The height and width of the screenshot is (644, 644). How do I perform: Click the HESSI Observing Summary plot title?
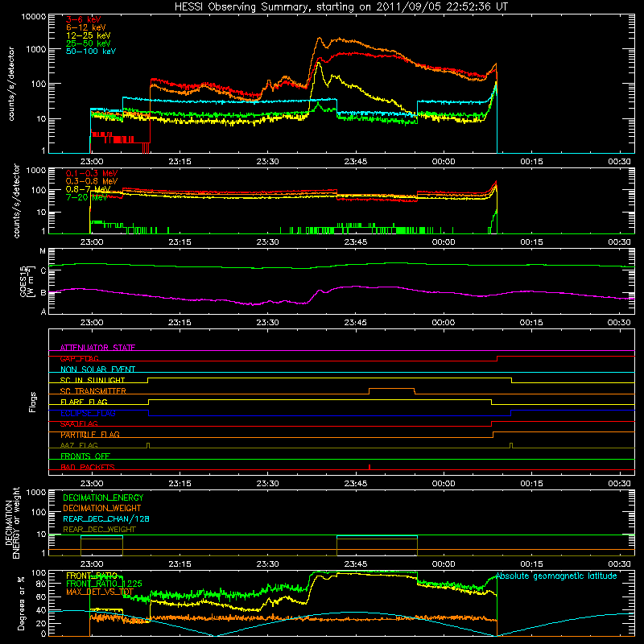pos(341,7)
